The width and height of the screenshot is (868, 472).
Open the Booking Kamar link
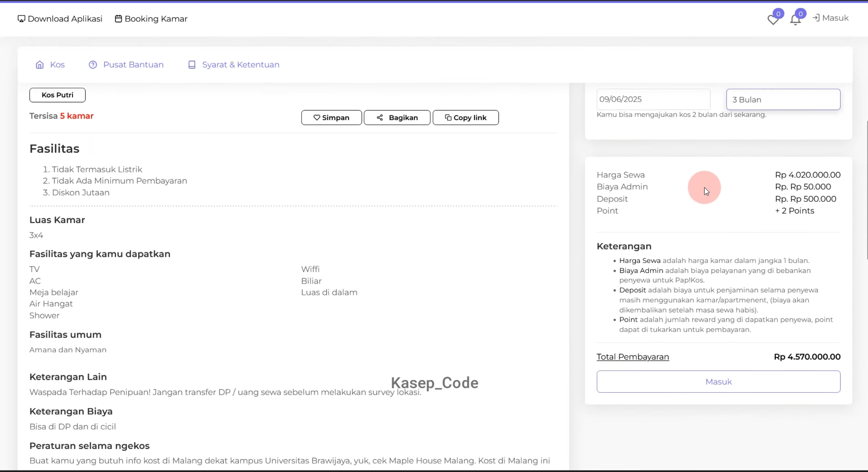tap(151, 19)
